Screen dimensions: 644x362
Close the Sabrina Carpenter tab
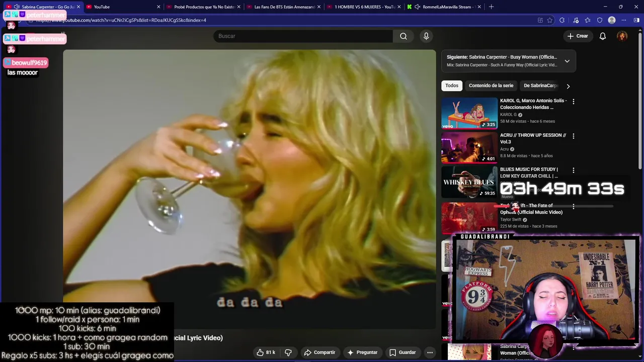78,7
